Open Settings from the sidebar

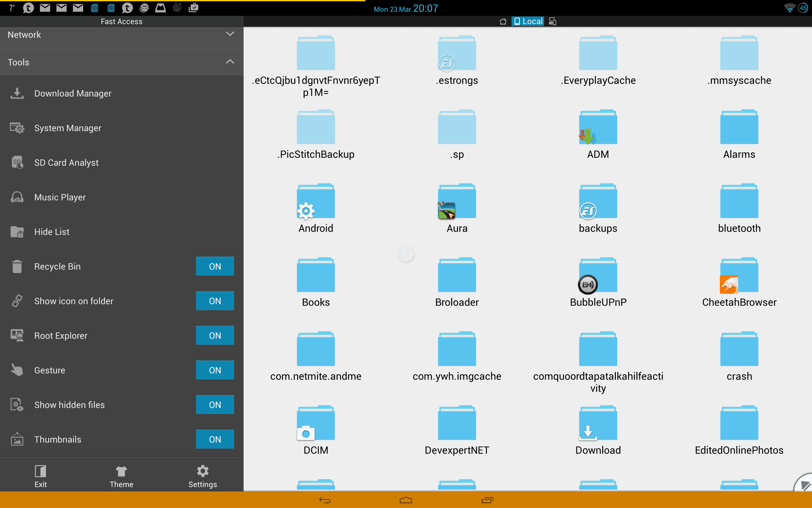coord(203,476)
